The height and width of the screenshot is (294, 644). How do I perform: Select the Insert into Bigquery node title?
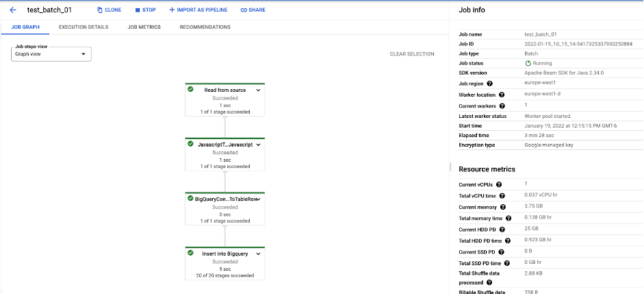(225, 254)
